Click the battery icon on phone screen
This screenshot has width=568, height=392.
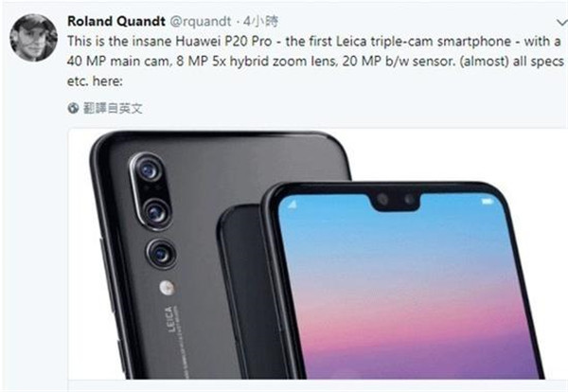pyautogui.click(x=488, y=201)
